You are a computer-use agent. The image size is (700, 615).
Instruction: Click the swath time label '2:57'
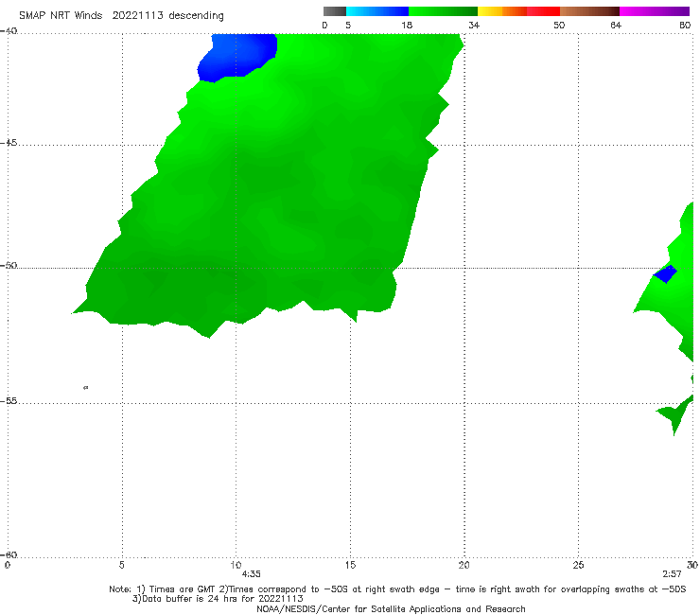[x=672, y=574]
